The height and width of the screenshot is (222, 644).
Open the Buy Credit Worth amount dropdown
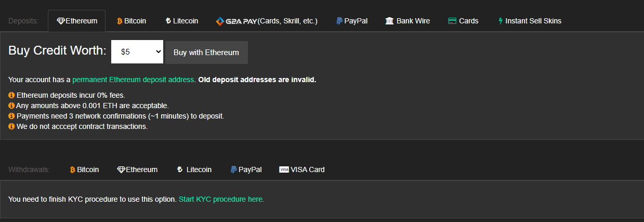point(137,52)
